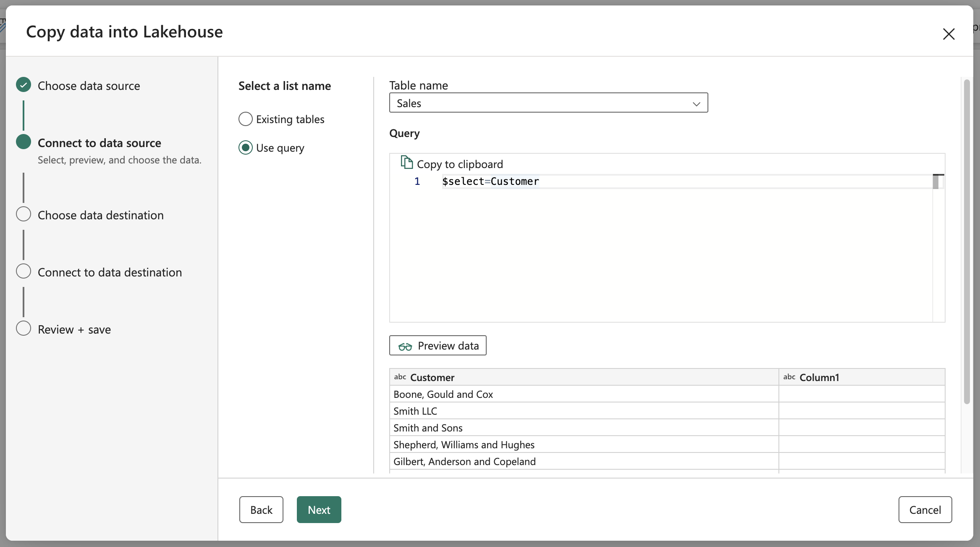Screen dimensions: 980x547
Task: Click the Connect to data source step icon
Action: 24,142
